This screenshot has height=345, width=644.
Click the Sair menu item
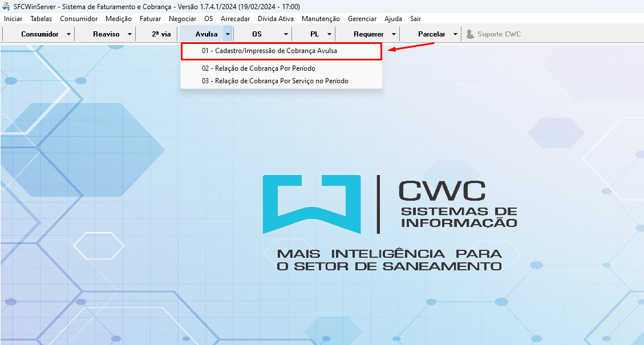coord(415,19)
